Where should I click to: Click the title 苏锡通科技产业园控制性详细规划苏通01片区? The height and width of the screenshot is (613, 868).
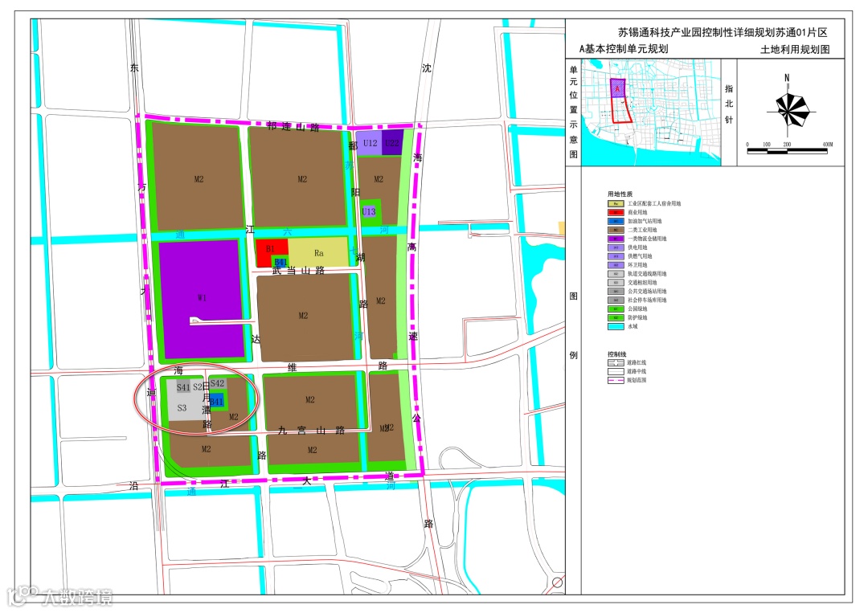[723, 32]
